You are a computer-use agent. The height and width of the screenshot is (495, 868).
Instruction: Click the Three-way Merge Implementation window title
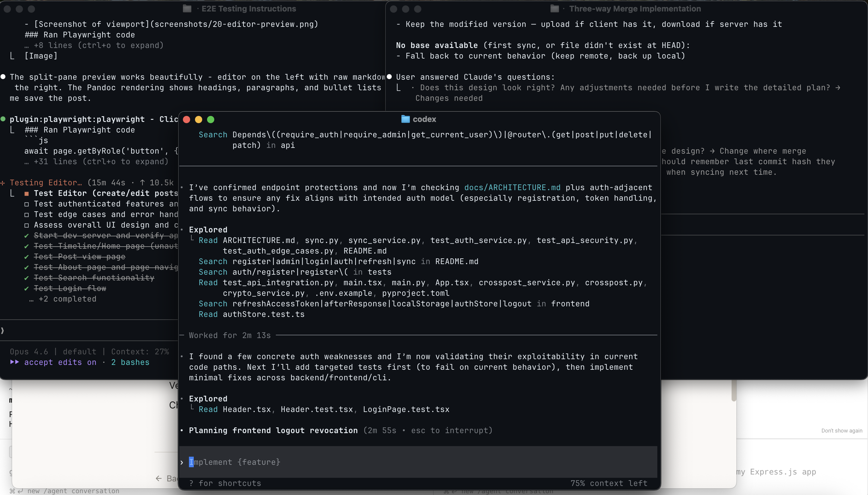(x=635, y=8)
